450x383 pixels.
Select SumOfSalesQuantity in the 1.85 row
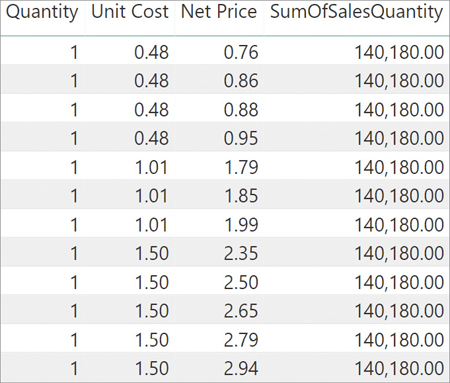coord(399,196)
